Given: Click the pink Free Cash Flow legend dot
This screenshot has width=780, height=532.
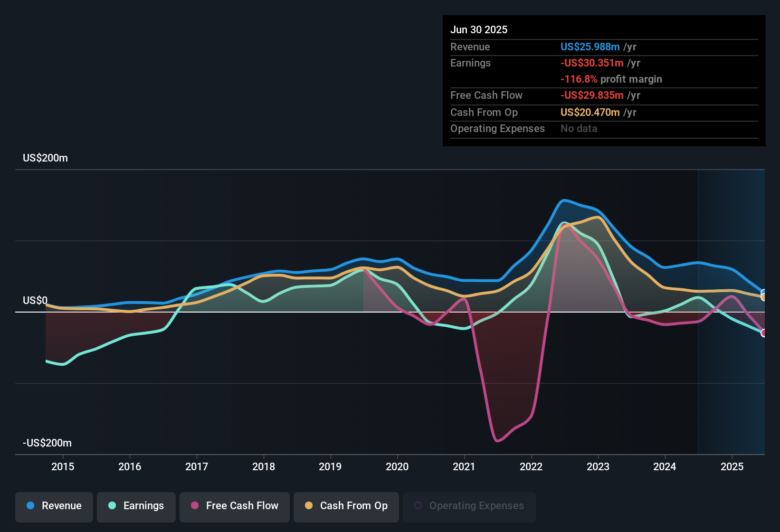Looking at the screenshot, I should coord(194,506).
